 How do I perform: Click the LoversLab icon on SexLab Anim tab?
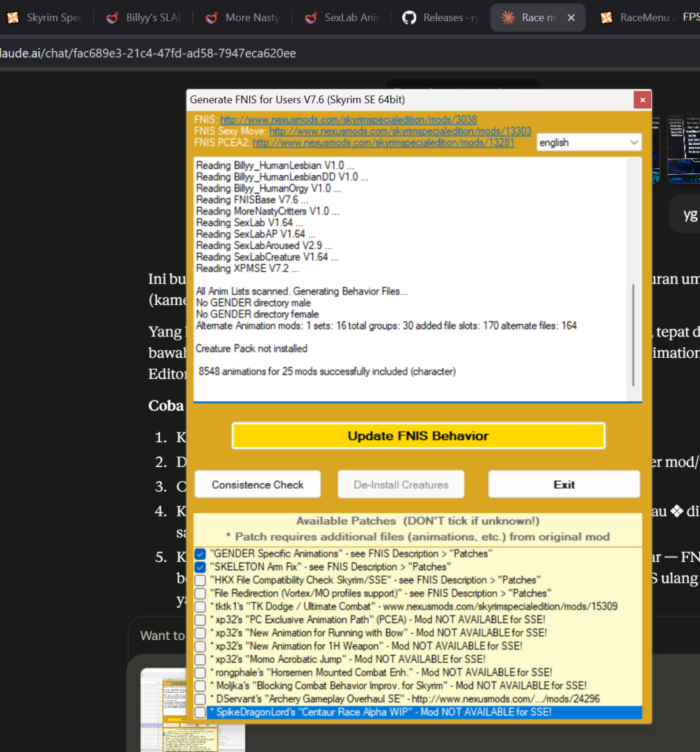[x=310, y=18]
